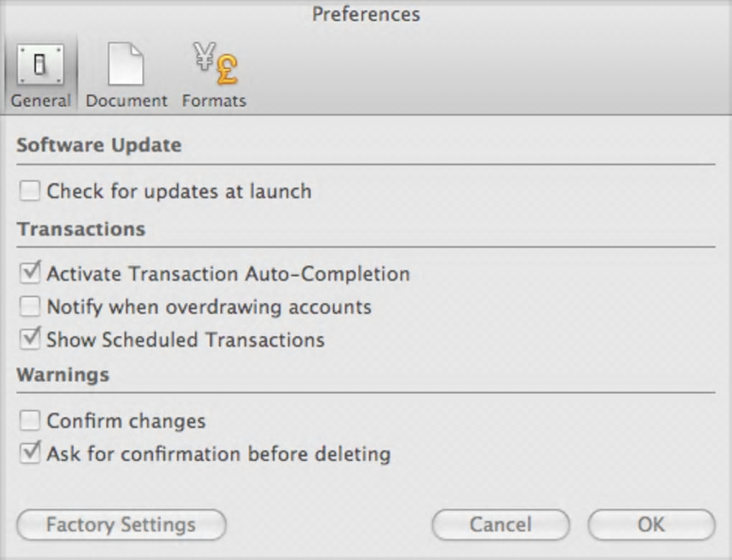Cancel the Preferences dialog
Viewport: 732px width, 560px height.
500,525
